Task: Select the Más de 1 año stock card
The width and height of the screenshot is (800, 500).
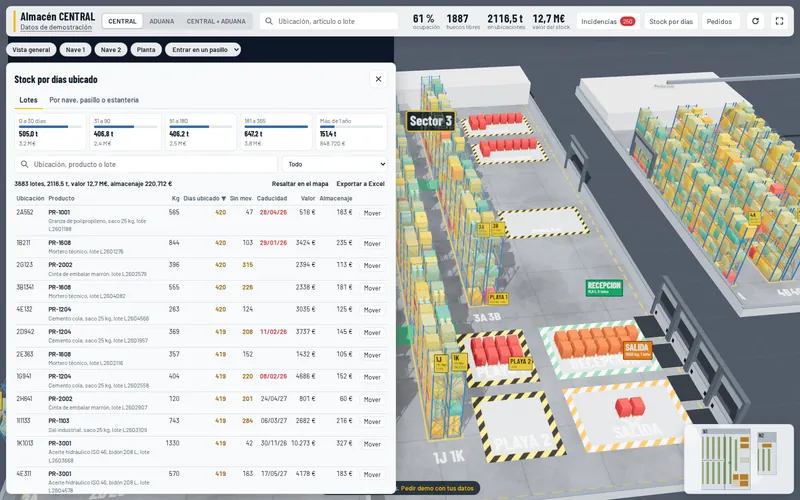Action: coord(351,132)
